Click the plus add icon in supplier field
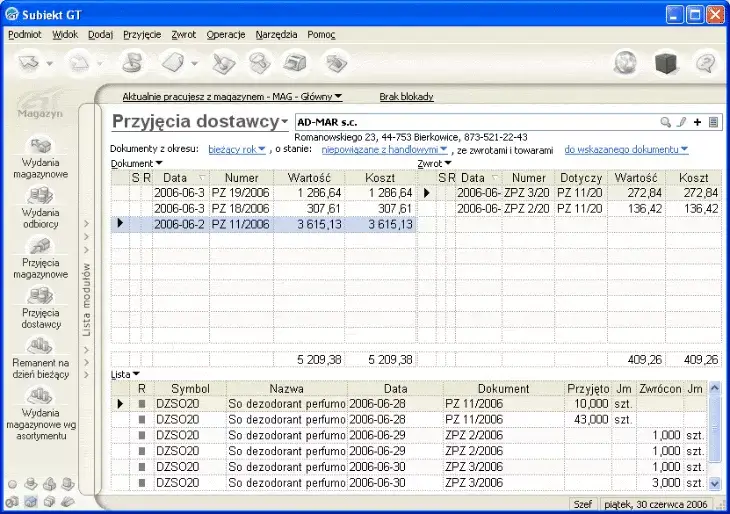Screen dimensions: 730x514 point(697,122)
